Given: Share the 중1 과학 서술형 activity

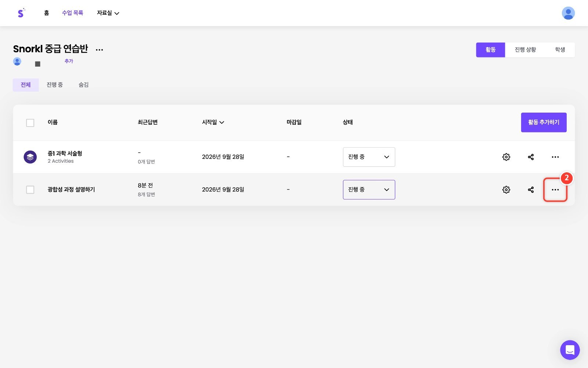Looking at the screenshot, I should click(531, 157).
